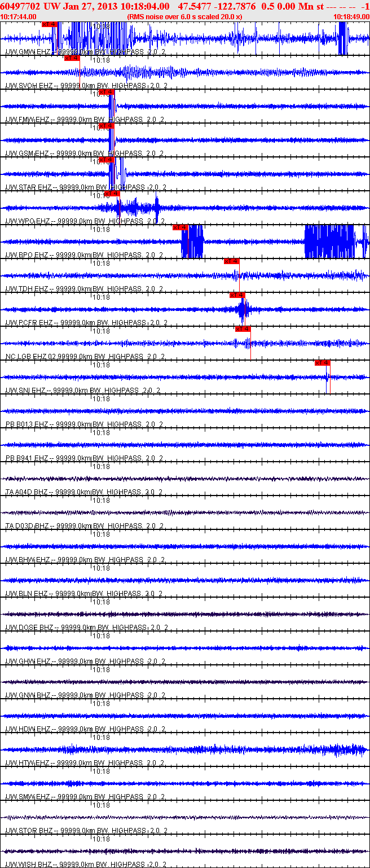The width and height of the screenshot is (370, 868).
Task: Click the red pick flag on NC.LGB trace
Action: tap(243, 328)
